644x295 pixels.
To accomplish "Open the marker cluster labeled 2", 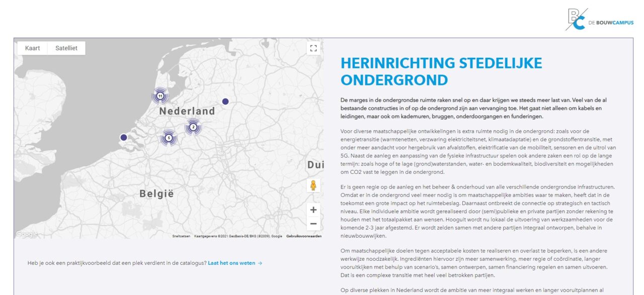I will tap(193, 127).
